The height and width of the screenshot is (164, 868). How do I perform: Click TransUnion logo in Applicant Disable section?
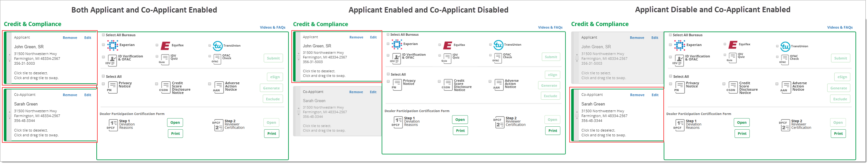(x=785, y=46)
